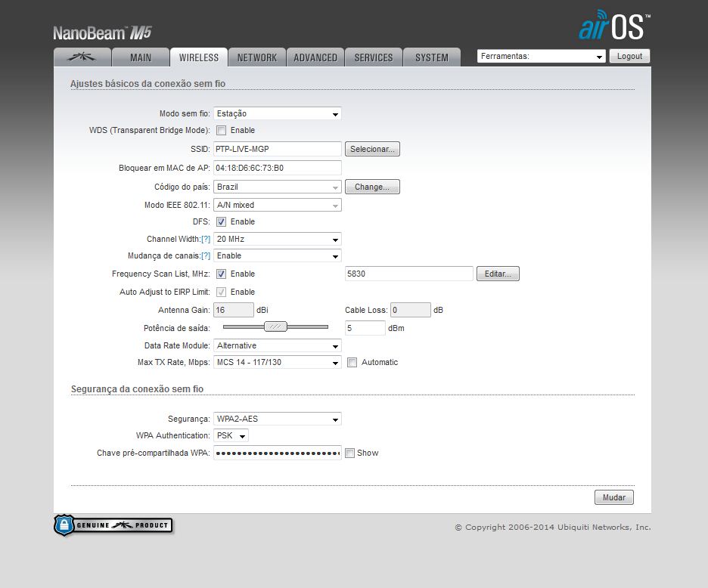Go to the NETWORK tab
This screenshot has height=588, width=708.
[x=257, y=57]
